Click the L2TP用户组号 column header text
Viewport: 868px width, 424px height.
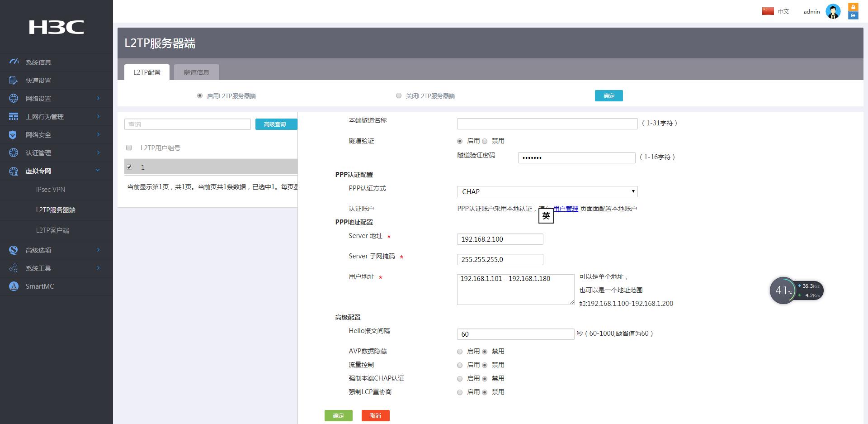[x=160, y=148]
